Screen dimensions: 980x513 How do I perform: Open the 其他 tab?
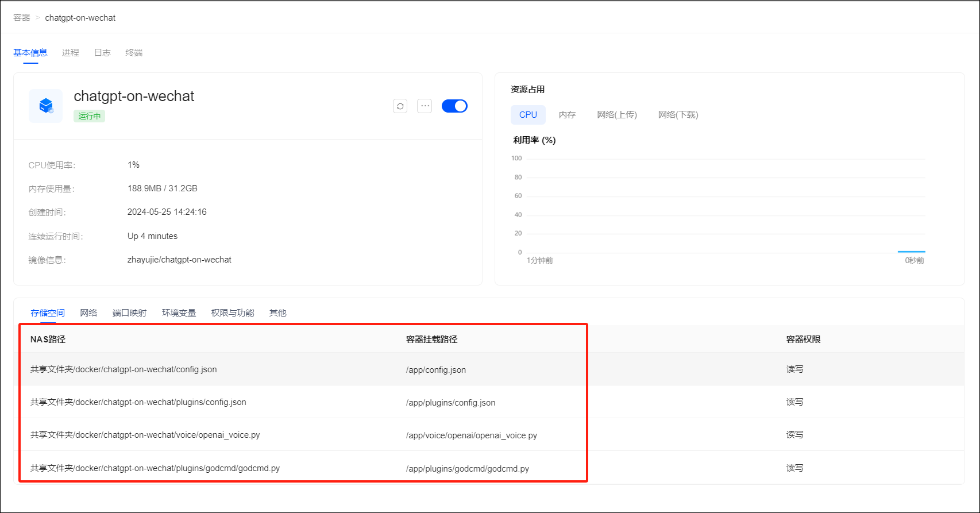coord(277,313)
